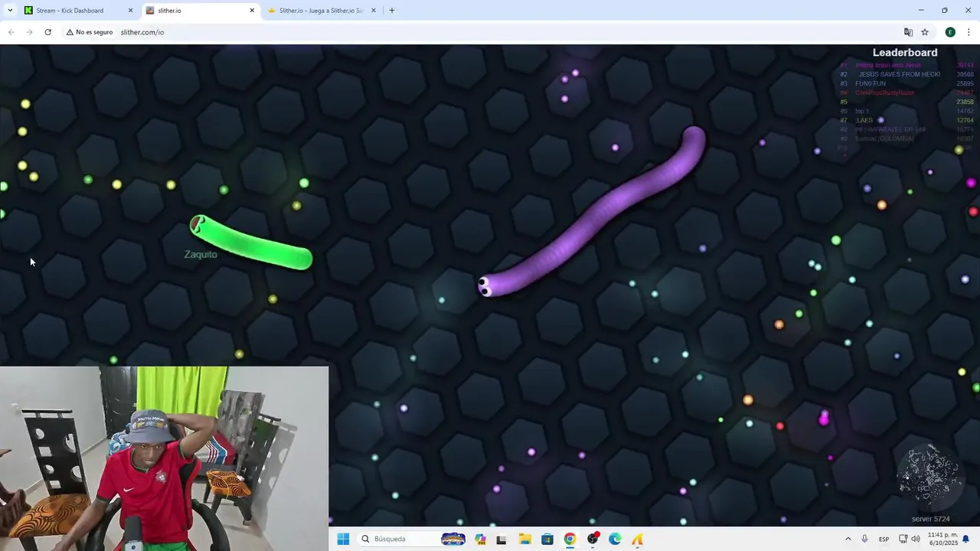Open the Chrome profile avatar
The width and height of the screenshot is (980, 551).
tap(950, 32)
